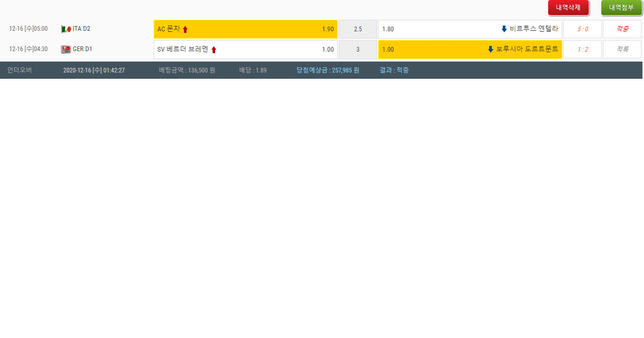
Task: Click the Bundesliga logo icon beside GER D1
Action: (x=66, y=50)
